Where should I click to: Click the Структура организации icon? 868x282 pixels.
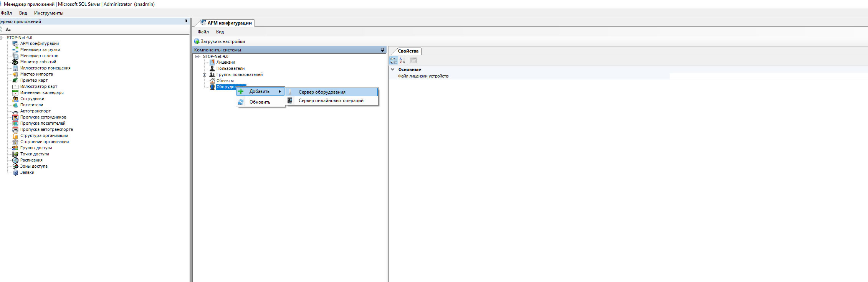15,136
